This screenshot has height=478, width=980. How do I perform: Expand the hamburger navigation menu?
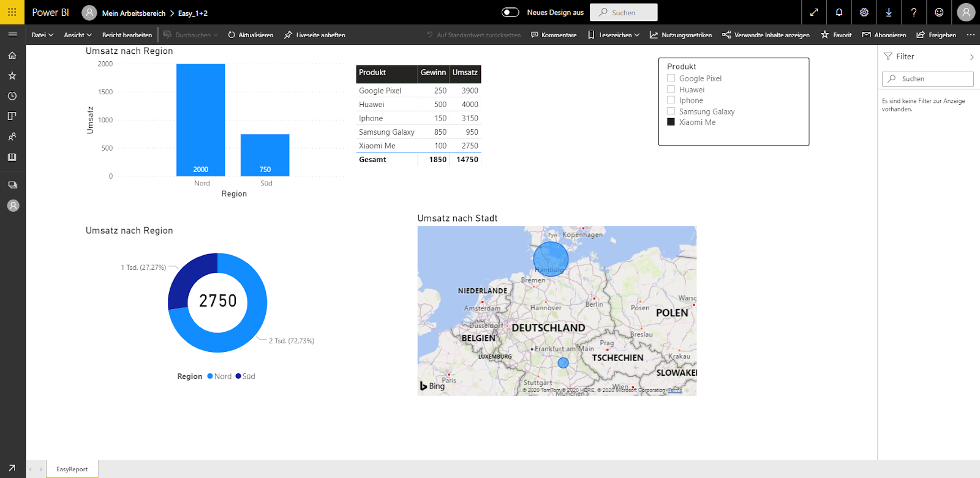click(x=12, y=35)
